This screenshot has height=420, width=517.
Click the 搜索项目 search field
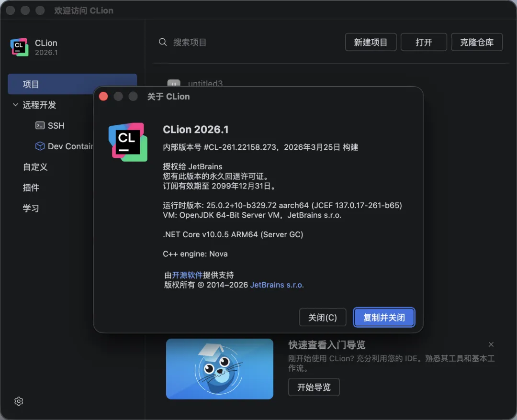[x=239, y=42]
